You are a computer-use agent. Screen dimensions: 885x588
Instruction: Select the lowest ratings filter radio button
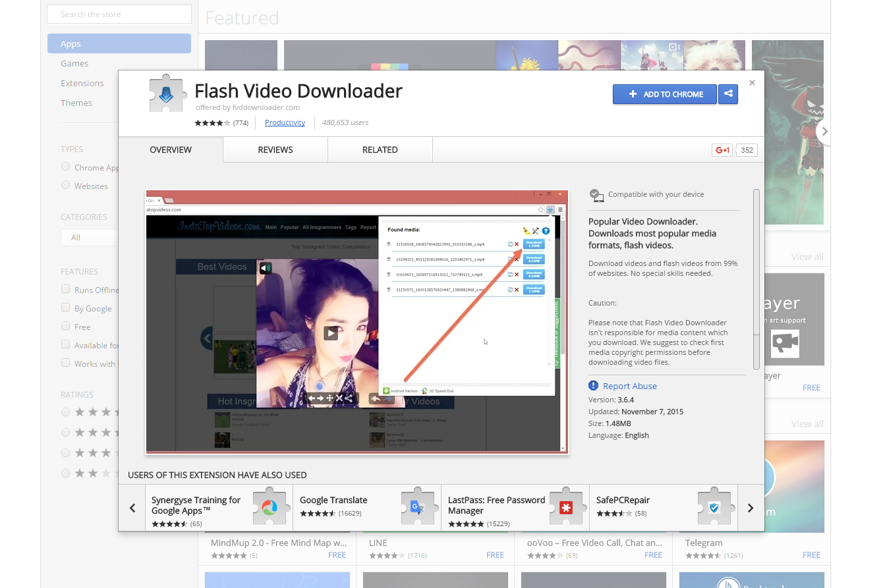pyautogui.click(x=65, y=473)
